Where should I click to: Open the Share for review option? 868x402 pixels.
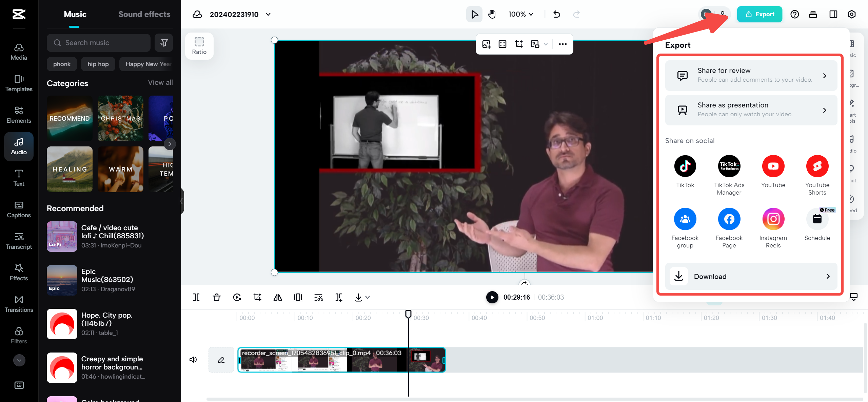click(751, 75)
